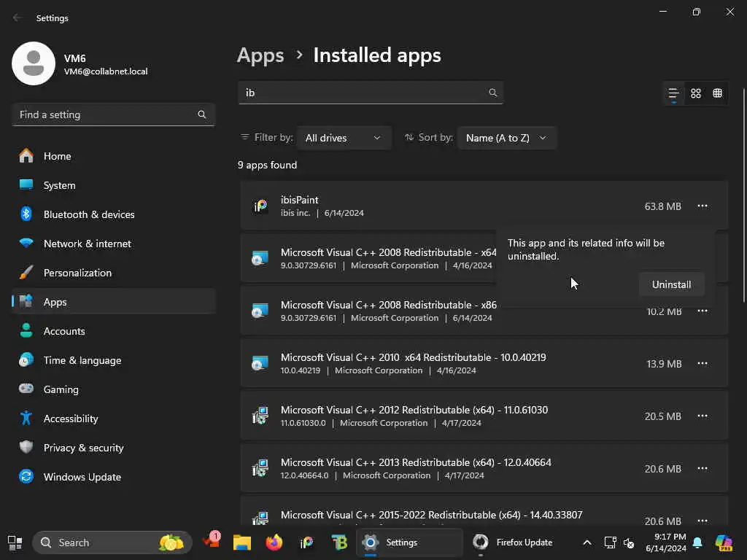The image size is (747, 560).
Task: Open Bluetooth & devices settings
Action: (113, 214)
